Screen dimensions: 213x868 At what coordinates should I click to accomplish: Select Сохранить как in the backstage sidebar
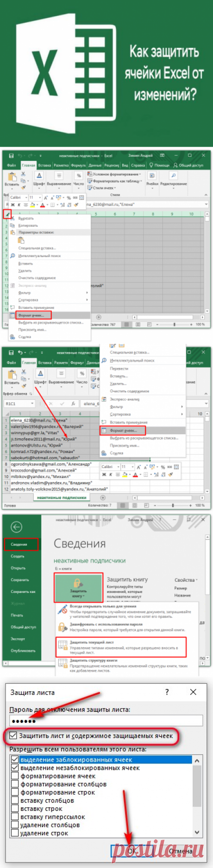[23, 592]
